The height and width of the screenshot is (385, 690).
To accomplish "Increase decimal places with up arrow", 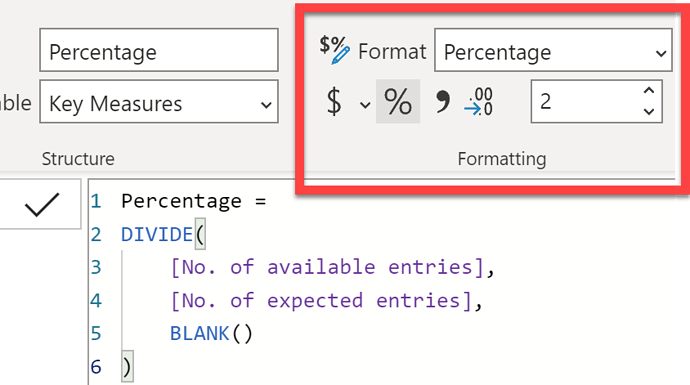I will tap(649, 91).
